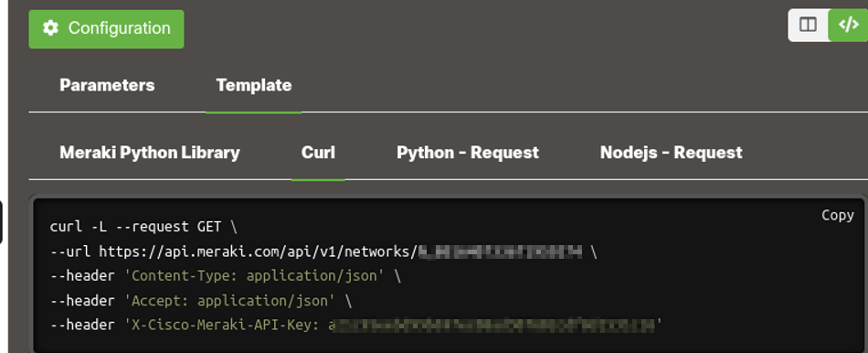Click the Content-Type header line
This screenshot has width=868, height=353.
225,276
